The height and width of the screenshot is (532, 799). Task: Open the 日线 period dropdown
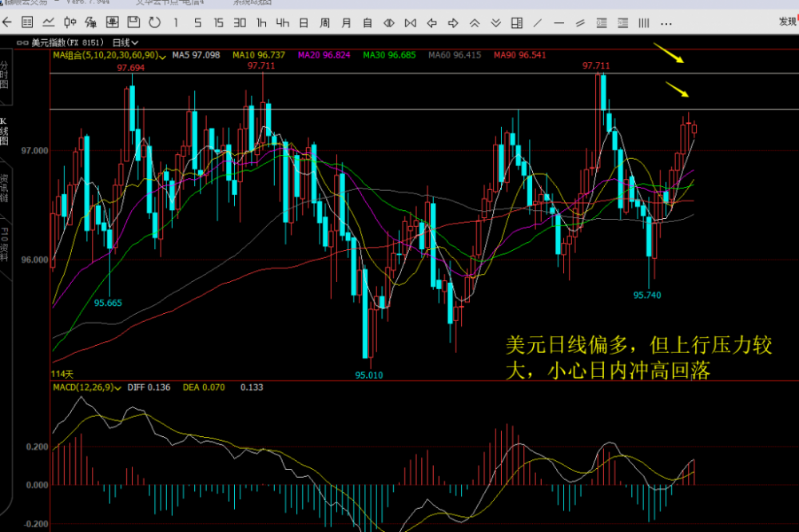pyautogui.click(x=125, y=43)
